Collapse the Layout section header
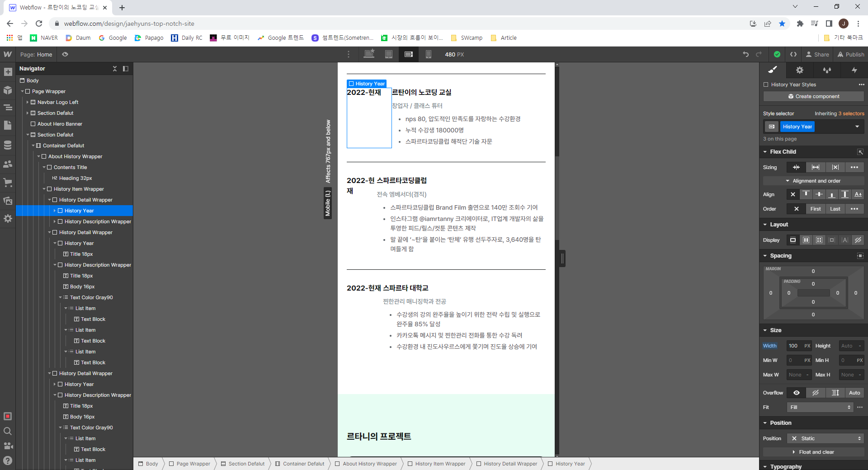Screen dimensions: 868x470 coord(778,225)
